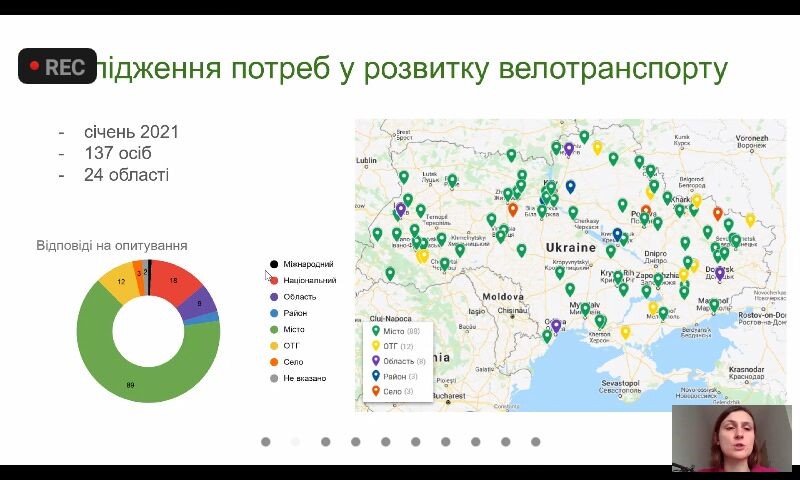Click the orange pin near Zhytomyr
The height and width of the screenshot is (480, 800).
pyautogui.click(x=513, y=209)
